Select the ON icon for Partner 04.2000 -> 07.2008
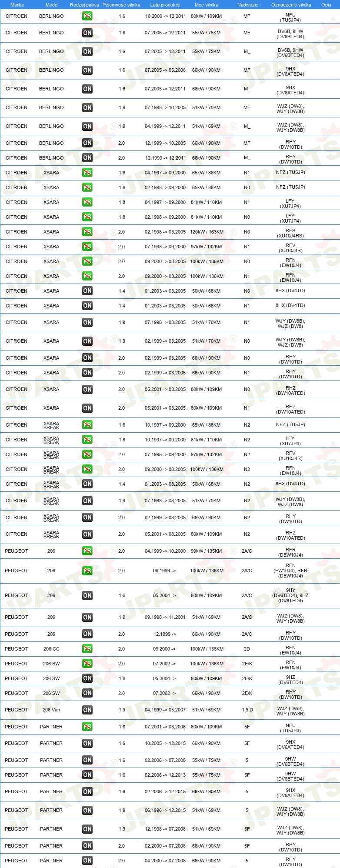This screenshot has width=340, height=868. pyautogui.click(x=87, y=861)
